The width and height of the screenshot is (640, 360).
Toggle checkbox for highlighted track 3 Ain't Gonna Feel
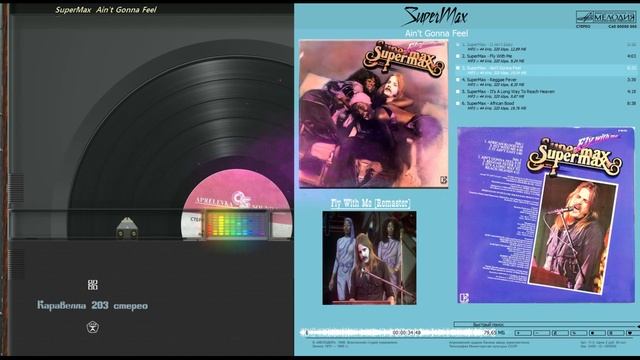point(458,68)
